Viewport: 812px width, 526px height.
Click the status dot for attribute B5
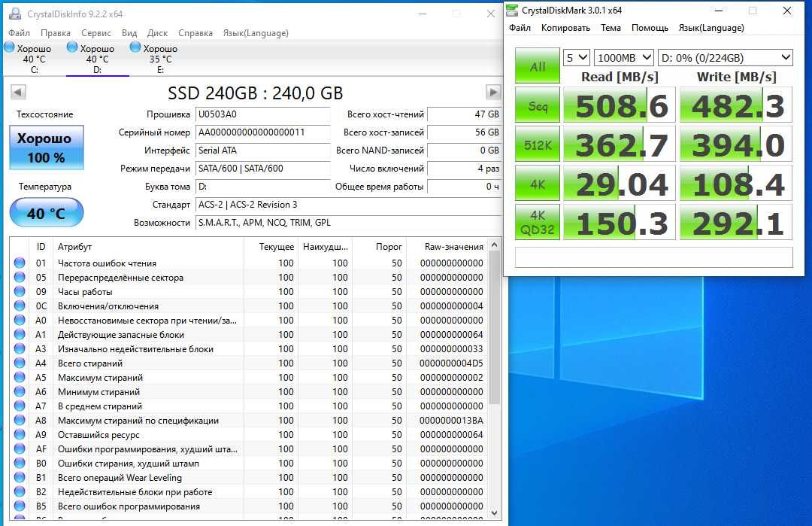[20, 506]
